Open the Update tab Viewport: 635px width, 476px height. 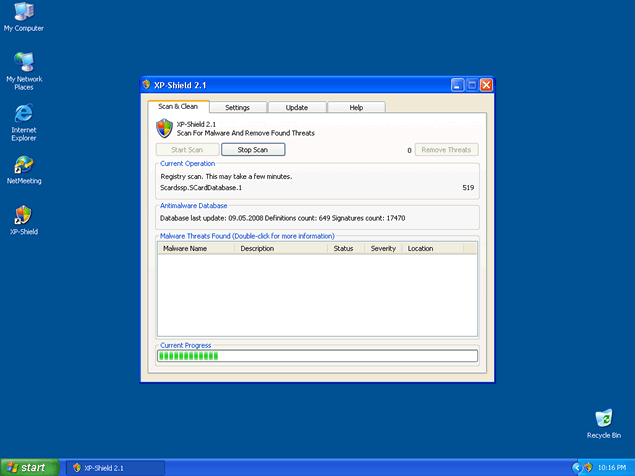point(296,107)
